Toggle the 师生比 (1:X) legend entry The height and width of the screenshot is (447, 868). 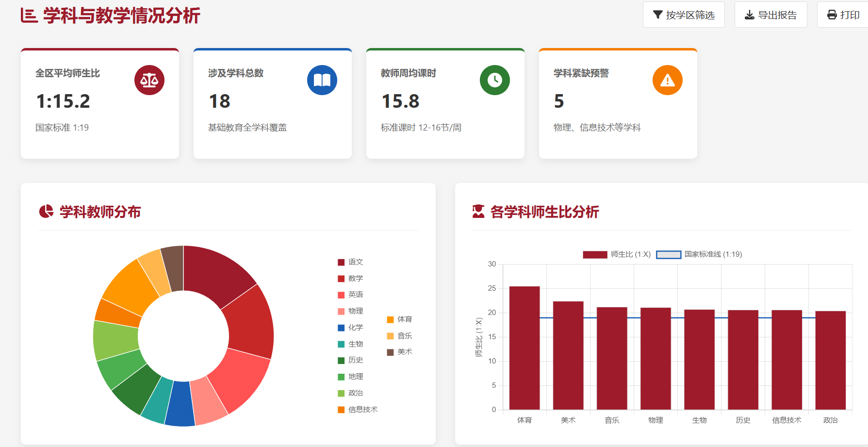click(x=617, y=254)
